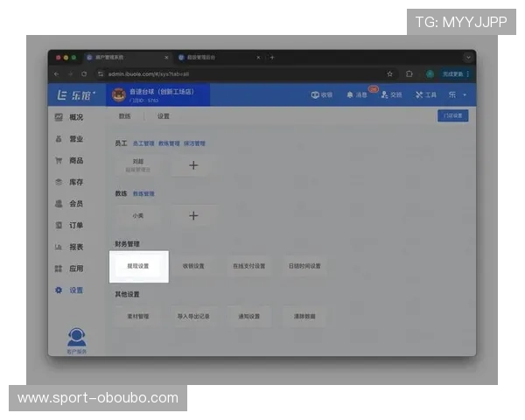
Task: Select 设置 settings gear in sidebar
Action: point(69,290)
